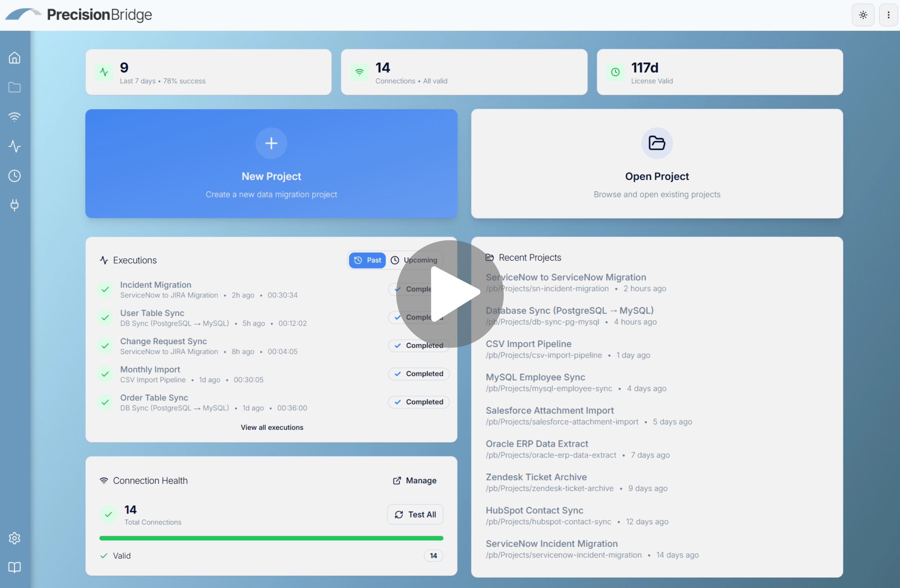Screen dimensions: 900x588
Task: Open the Executions activity icon in sidebar
Action: point(14,146)
